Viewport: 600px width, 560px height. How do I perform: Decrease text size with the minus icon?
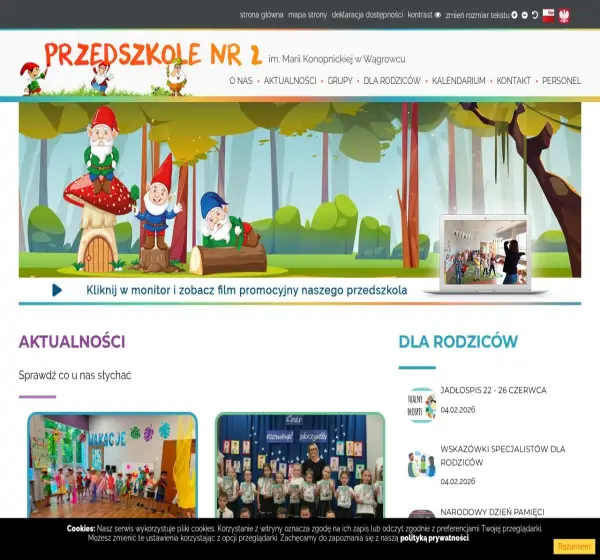click(525, 15)
